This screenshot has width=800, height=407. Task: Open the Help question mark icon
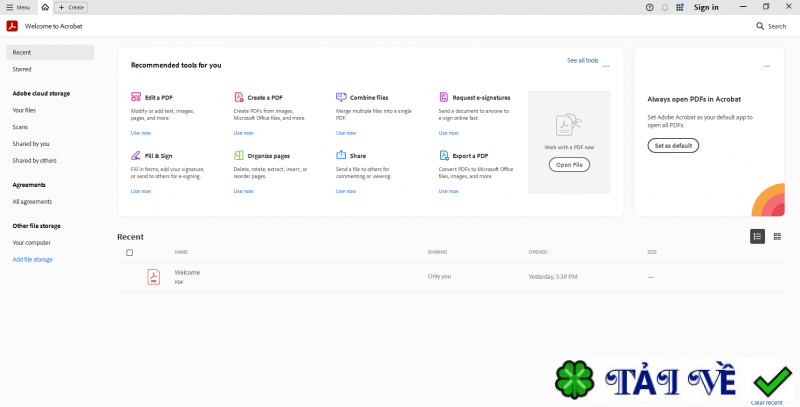coord(649,7)
